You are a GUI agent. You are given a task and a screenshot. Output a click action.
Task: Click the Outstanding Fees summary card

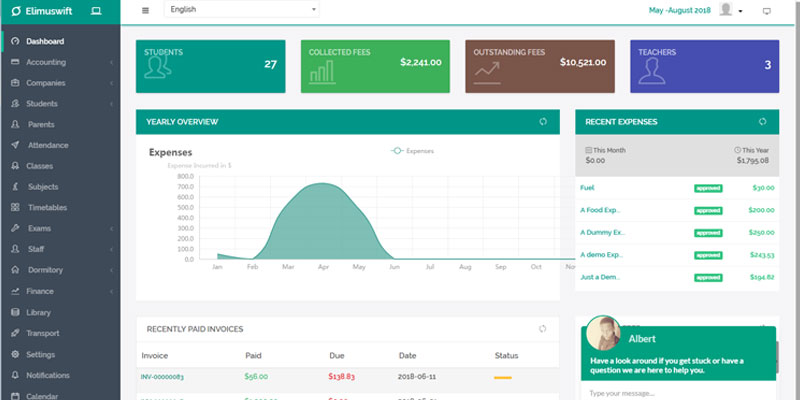pos(539,67)
